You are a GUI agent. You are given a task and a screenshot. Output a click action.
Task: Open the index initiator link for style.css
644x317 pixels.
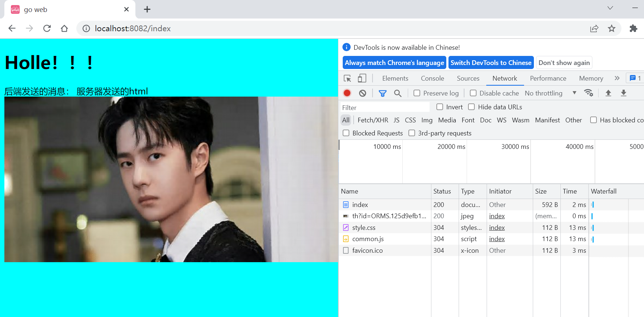(497, 228)
